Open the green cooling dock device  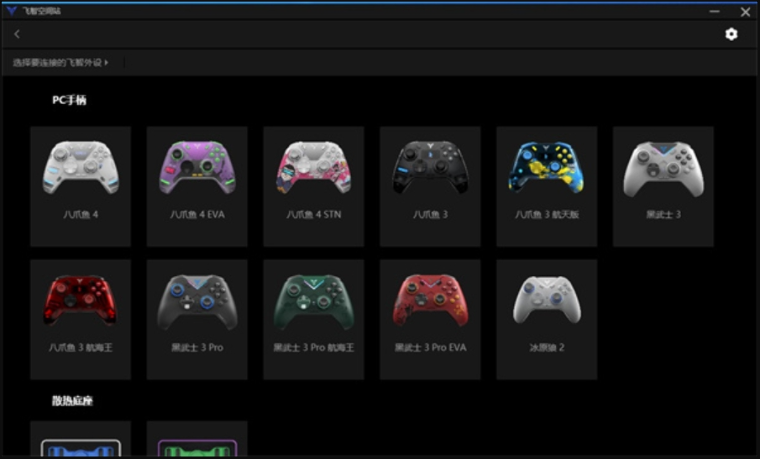tap(197, 439)
